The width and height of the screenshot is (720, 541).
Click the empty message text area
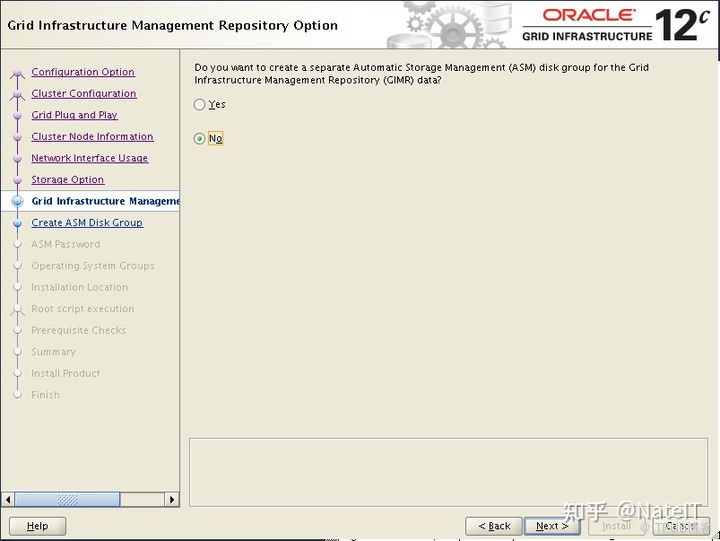pyautogui.click(x=448, y=473)
